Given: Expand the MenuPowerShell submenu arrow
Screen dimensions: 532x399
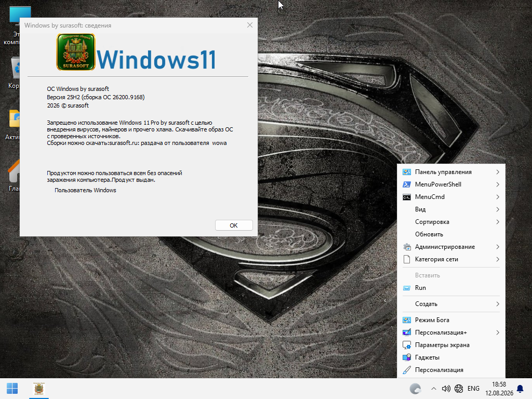Looking at the screenshot, I should point(497,184).
